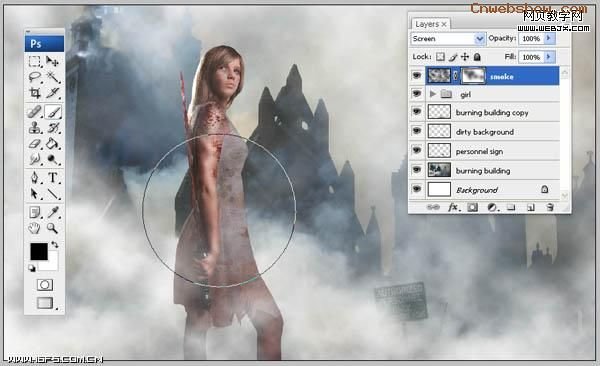Open the Screen blend mode dropdown
Viewport: 600px width, 366px height.
(x=448, y=39)
